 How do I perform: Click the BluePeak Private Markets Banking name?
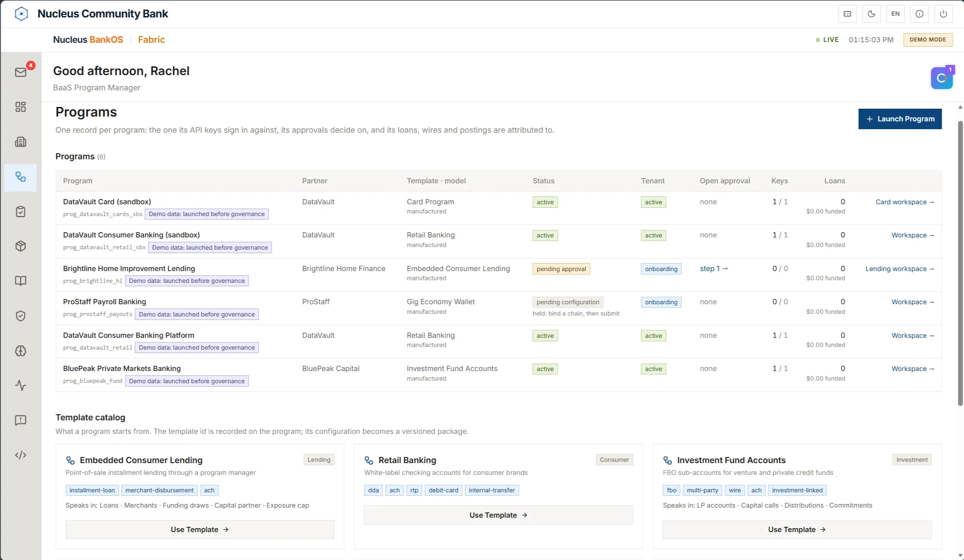point(121,368)
